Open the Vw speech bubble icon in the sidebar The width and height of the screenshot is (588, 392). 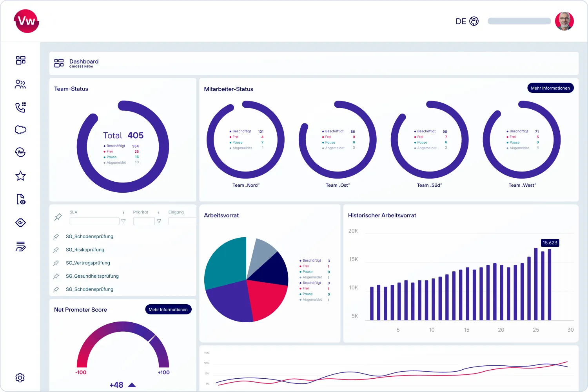20,152
